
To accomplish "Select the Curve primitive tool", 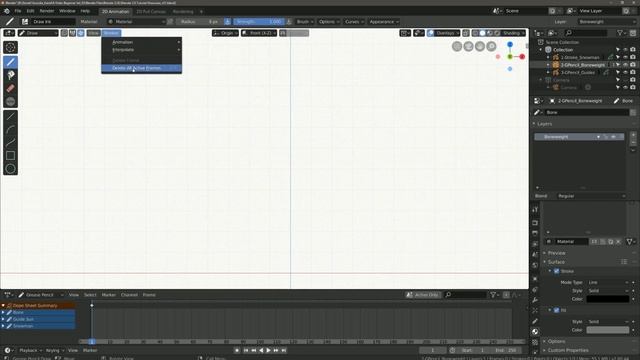I will [11, 143].
